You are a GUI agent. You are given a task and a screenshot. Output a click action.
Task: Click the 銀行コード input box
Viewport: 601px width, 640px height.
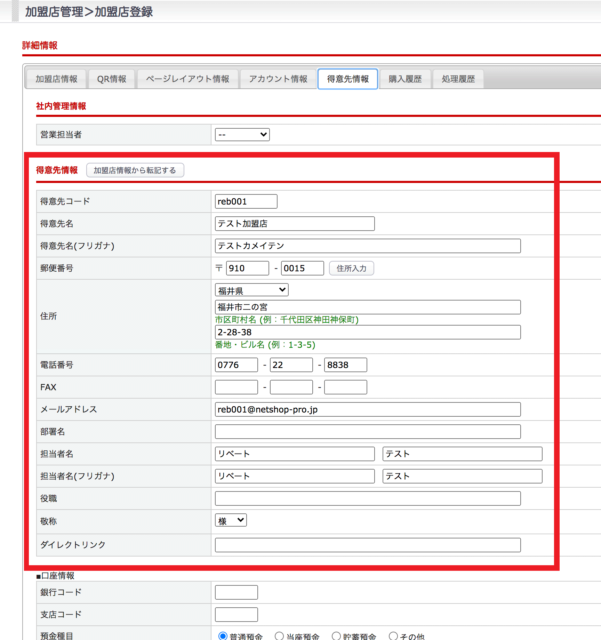tap(236, 593)
